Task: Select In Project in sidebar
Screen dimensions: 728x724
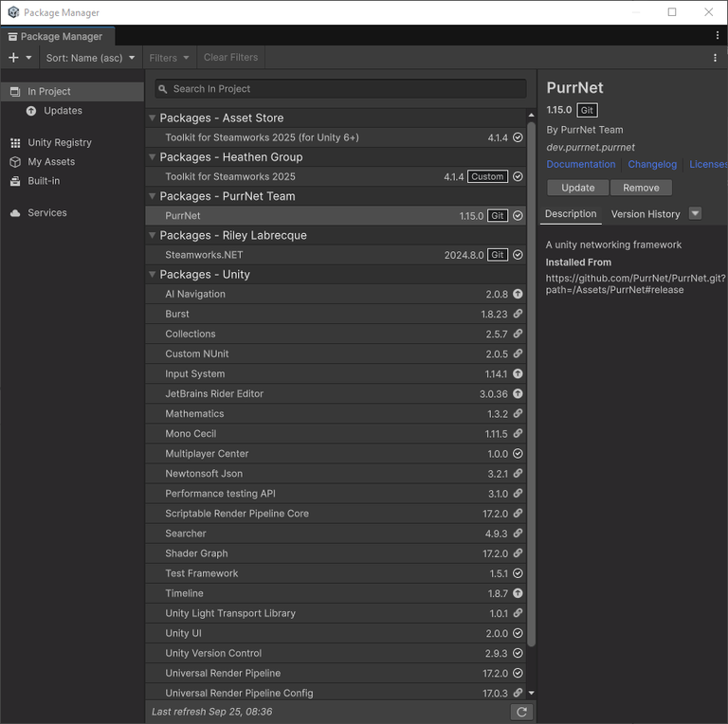Action: pyautogui.click(x=72, y=91)
